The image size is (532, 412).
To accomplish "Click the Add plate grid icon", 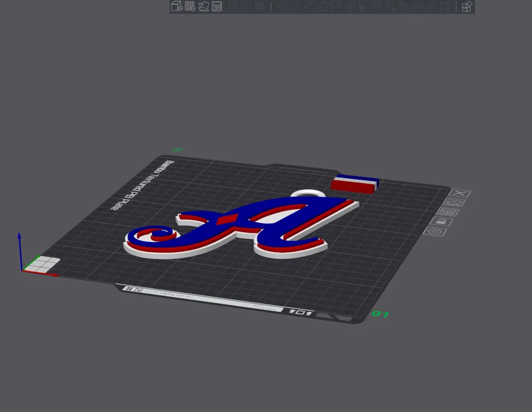I will tap(190, 6).
